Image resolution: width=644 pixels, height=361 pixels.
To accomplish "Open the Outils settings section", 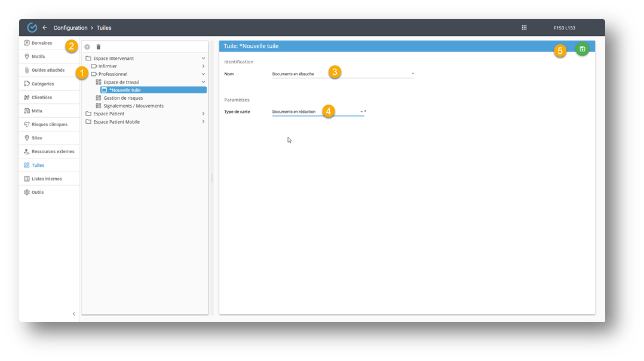I will pyautogui.click(x=37, y=192).
